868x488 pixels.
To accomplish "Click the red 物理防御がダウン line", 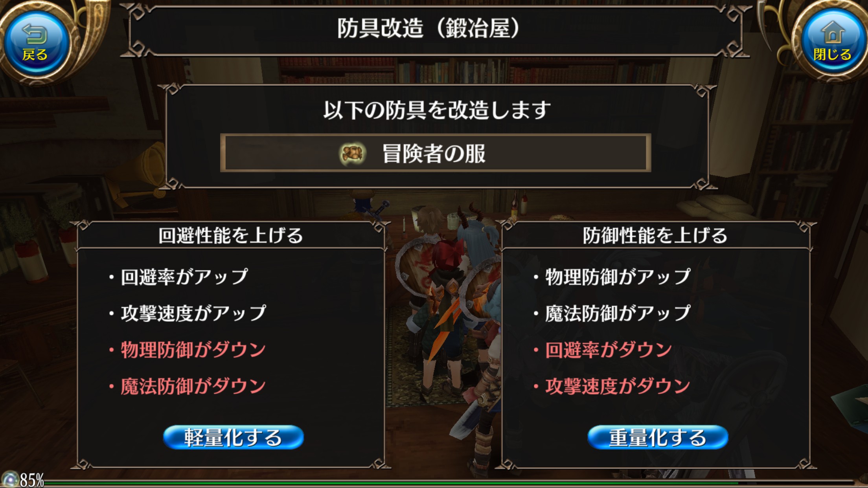I will [x=188, y=349].
